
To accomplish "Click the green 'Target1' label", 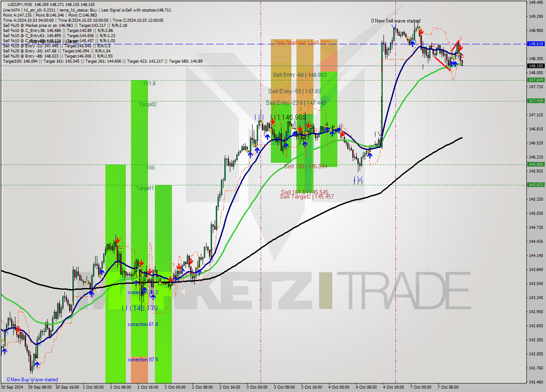I will pyautogui.click(x=145, y=188).
